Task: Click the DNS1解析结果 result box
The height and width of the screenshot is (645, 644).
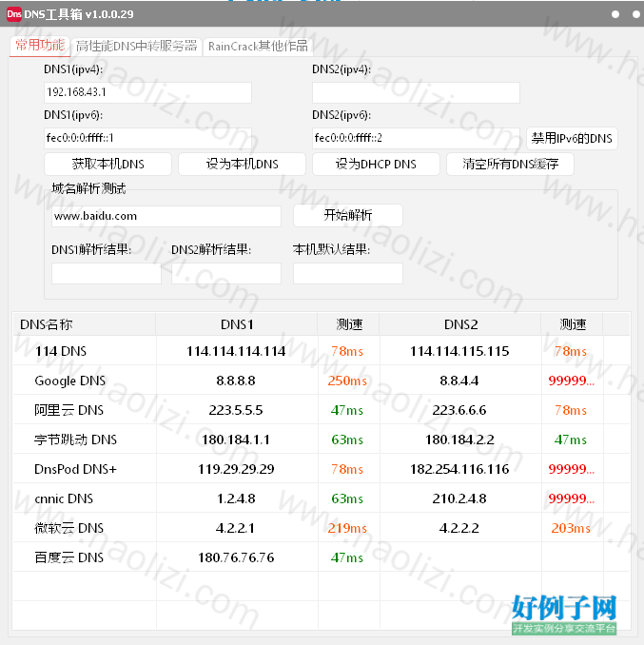Action: point(107,274)
